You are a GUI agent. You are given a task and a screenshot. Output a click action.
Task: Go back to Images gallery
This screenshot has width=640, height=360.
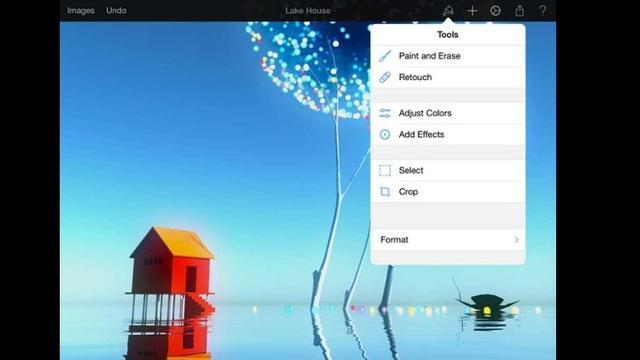(80, 11)
